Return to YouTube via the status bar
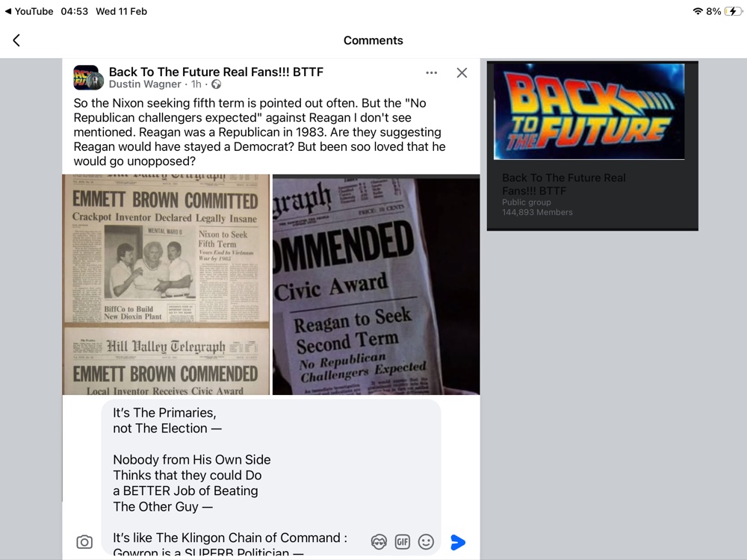The width and height of the screenshot is (747, 560). tap(29, 11)
